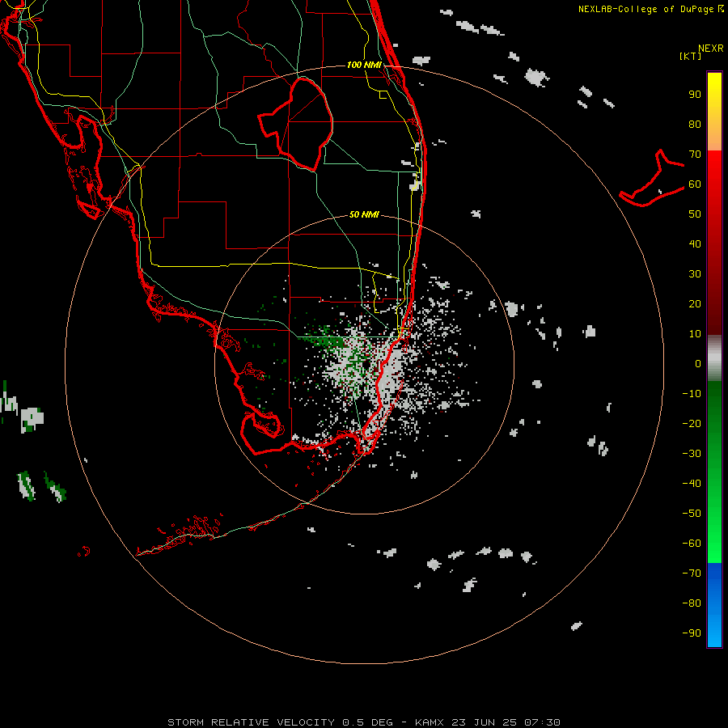The image size is (728, 728).
Task: Click the "23 JUN 25" date text
Action: 485,722
